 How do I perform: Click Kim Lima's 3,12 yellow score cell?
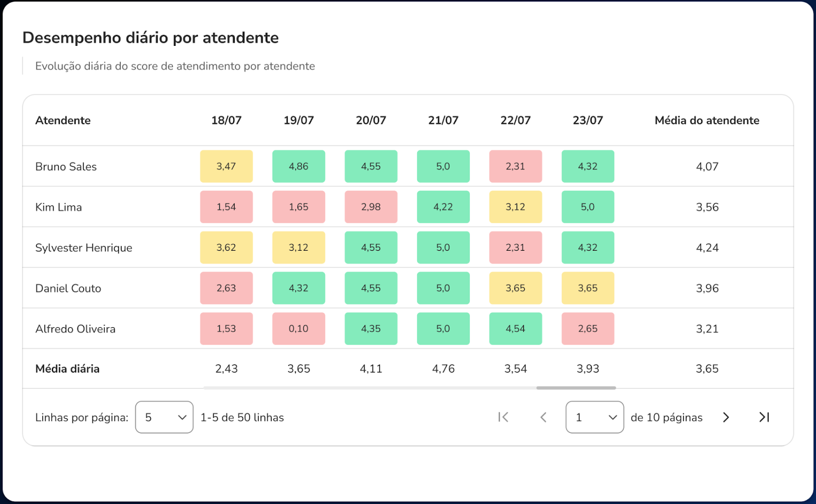[515, 207]
